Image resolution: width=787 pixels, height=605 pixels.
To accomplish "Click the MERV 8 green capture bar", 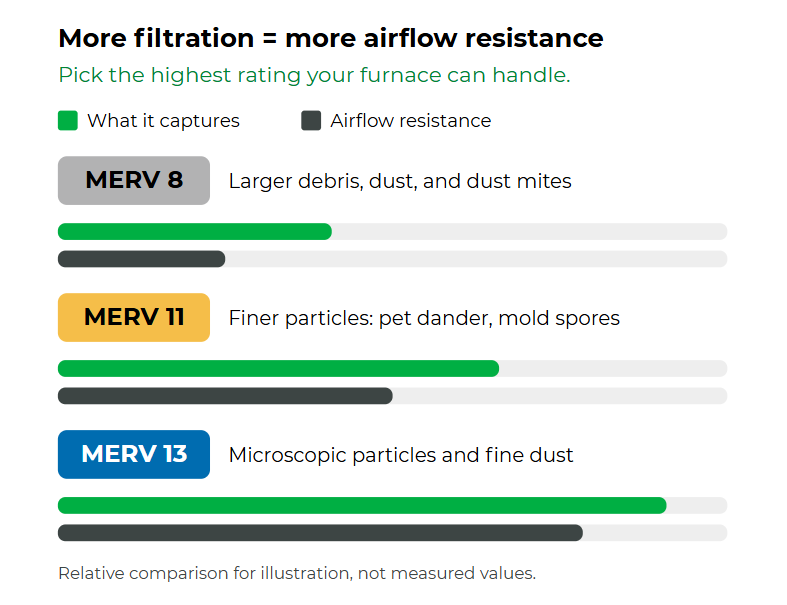I will tap(195, 231).
